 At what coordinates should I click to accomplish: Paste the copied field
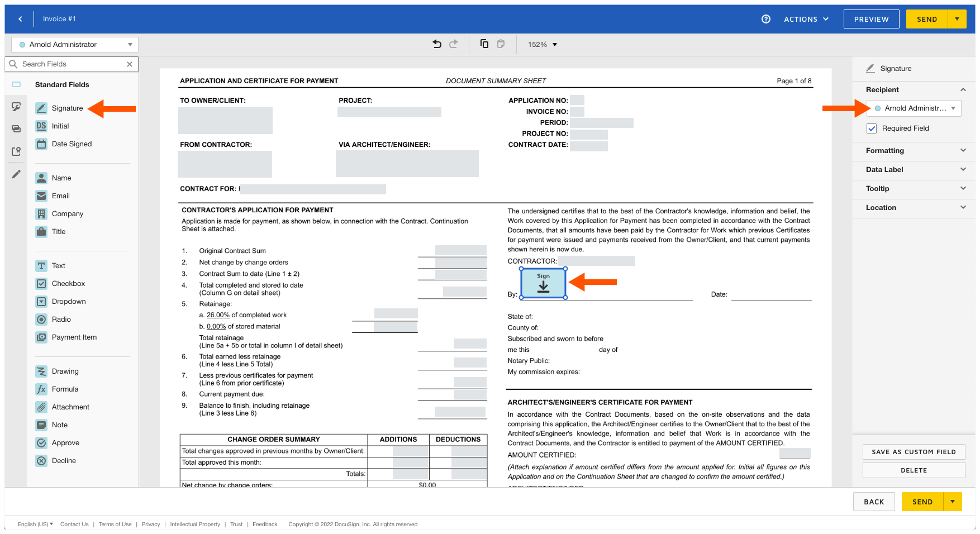[501, 44]
